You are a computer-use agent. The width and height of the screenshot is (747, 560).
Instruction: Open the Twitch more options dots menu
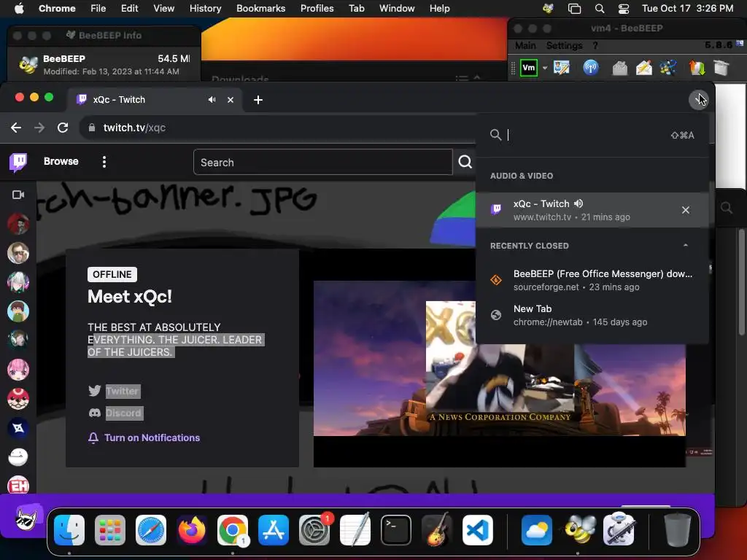click(x=104, y=162)
